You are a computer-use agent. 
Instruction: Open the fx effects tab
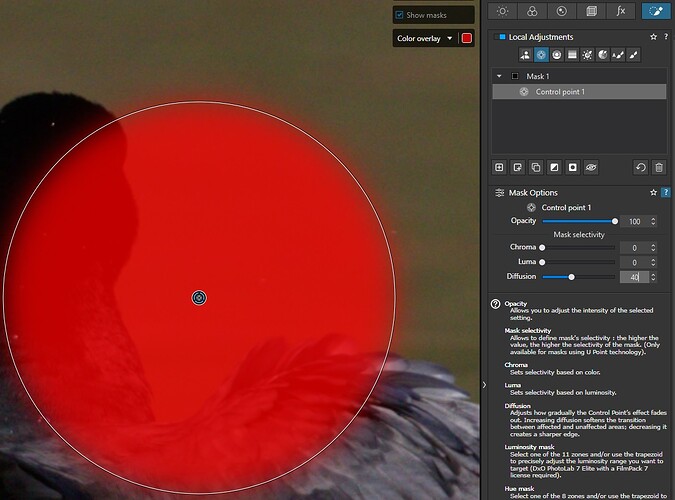coord(621,11)
